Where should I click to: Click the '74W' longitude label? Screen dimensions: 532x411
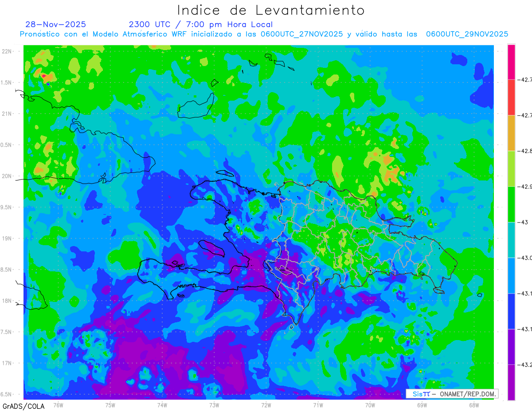[162, 405]
